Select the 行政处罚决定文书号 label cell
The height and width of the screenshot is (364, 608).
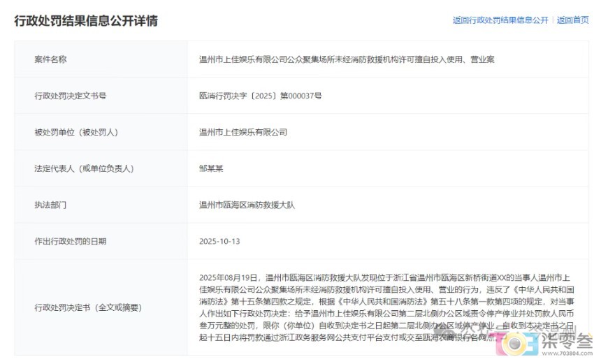[71, 96]
